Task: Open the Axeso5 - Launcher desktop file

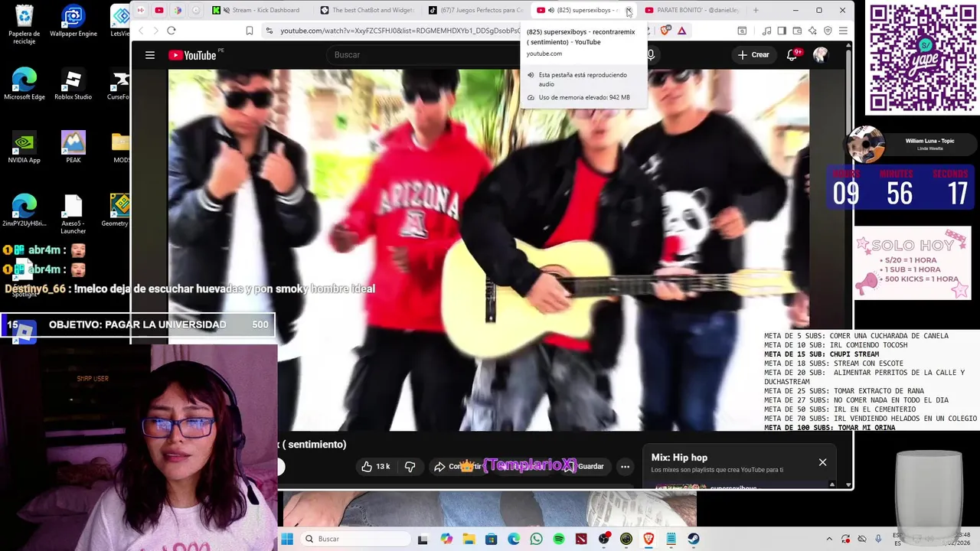Action: pyautogui.click(x=73, y=214)
